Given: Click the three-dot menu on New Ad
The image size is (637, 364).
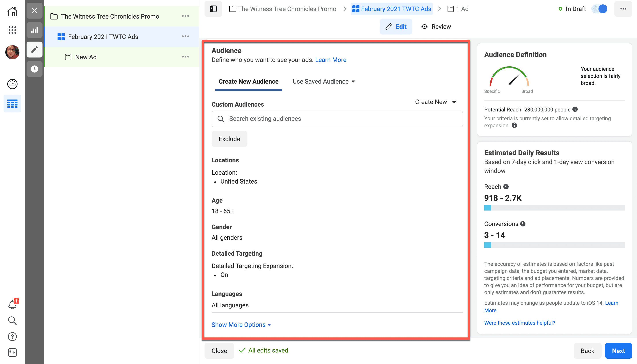Looking at the screenshot, I should coord(186,57).
